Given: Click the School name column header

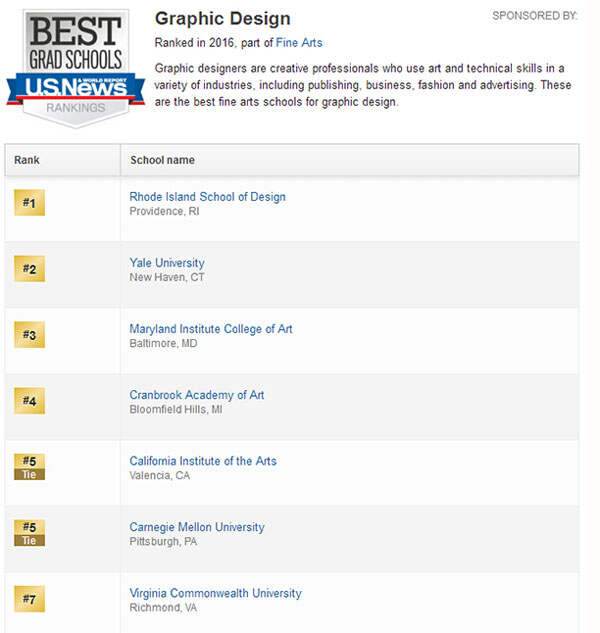Looking at the screenshot, I should pyautogui.click(x=162, y=160).
